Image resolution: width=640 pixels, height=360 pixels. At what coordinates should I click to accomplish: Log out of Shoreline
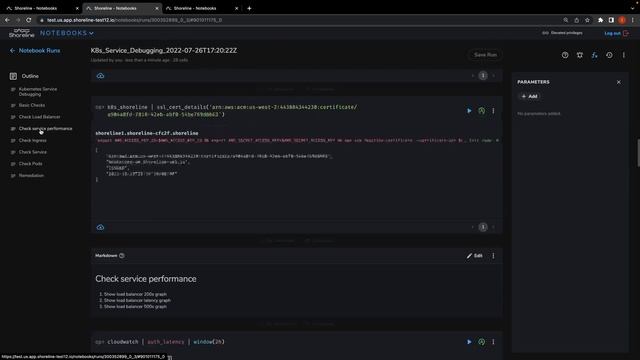pos(616,33)
